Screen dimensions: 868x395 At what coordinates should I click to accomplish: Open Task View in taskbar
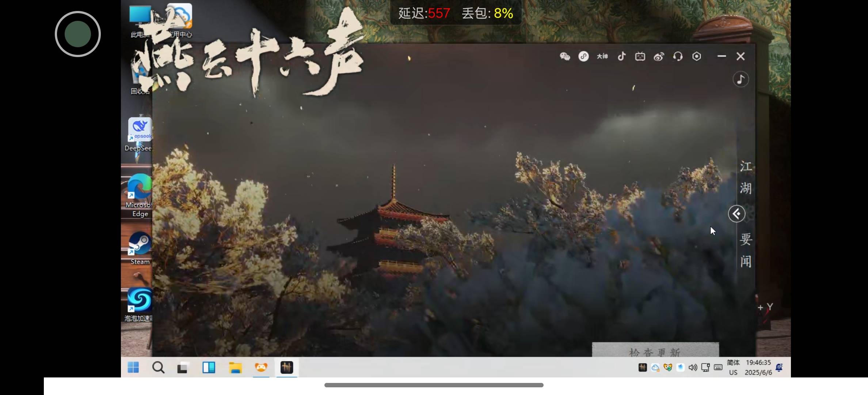[x=183, y=367]
